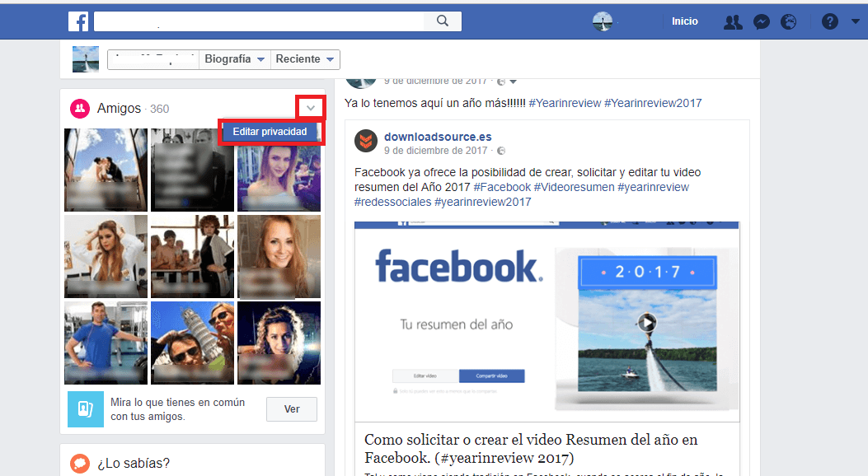Open the profile via the top bar avatar
This screenshot has width=868, height=476.
tap(603, 21)
